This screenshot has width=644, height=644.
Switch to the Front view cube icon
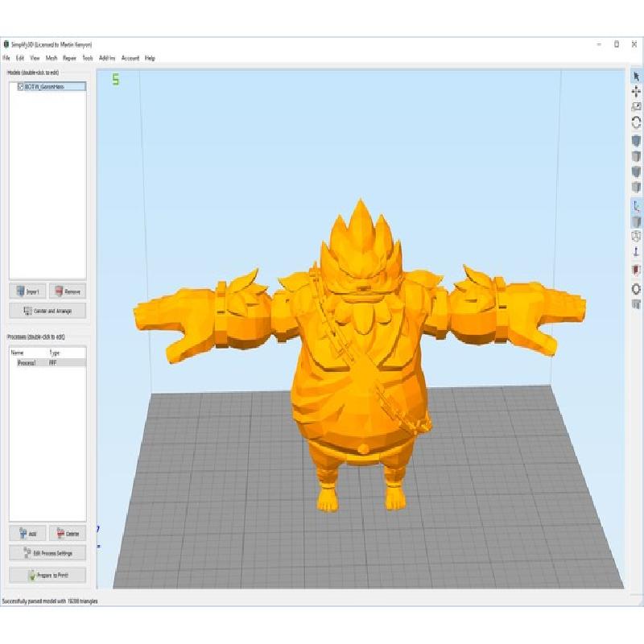pyautogui.click(x=636, y=171)
